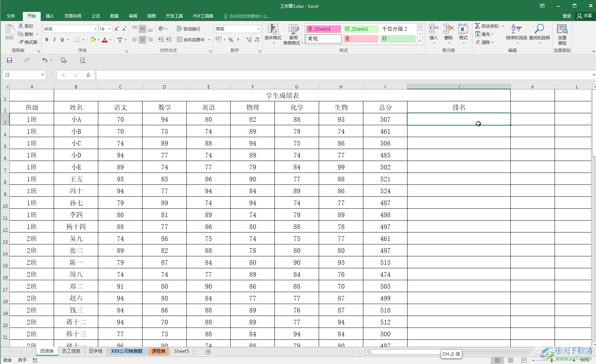596x364 pixels.
Task: Expand AutoSum dropdown arrow
Action: coord(503,26)
